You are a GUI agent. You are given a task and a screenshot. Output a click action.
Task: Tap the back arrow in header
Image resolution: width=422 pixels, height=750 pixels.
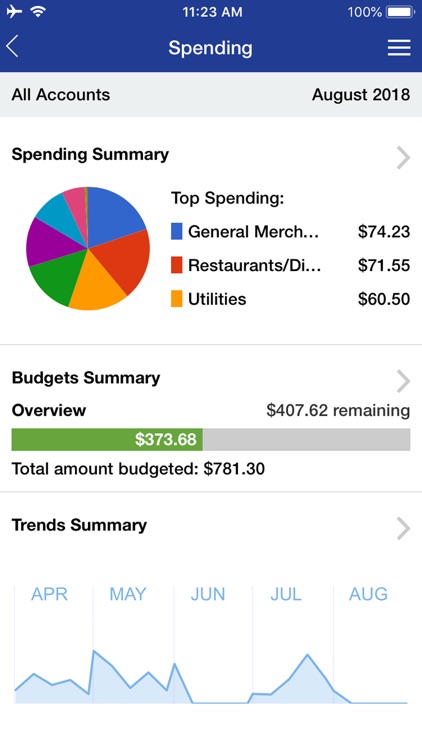pos(12,47)
